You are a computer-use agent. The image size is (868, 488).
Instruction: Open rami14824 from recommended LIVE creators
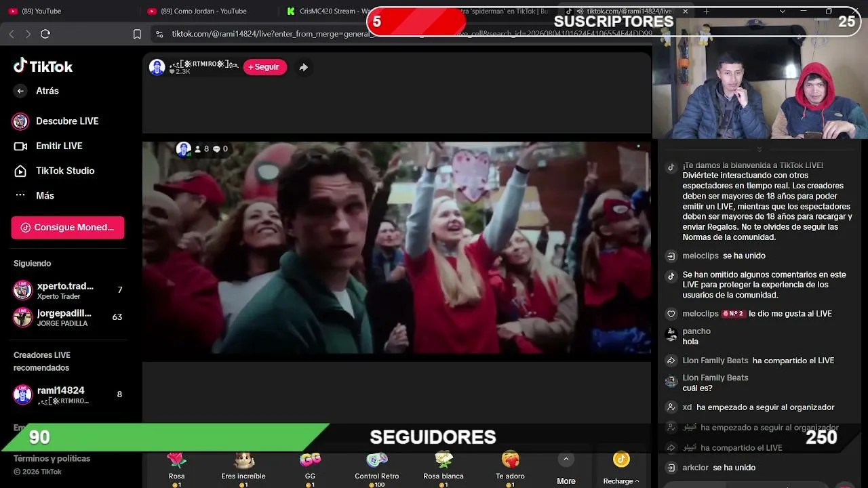pos(68,394)
